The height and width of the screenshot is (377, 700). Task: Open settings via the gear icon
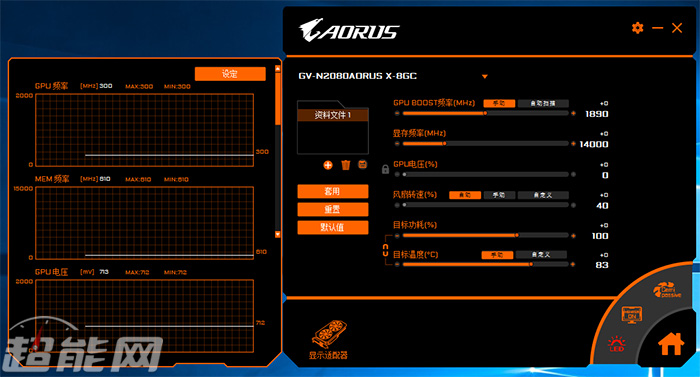[638, 28]
